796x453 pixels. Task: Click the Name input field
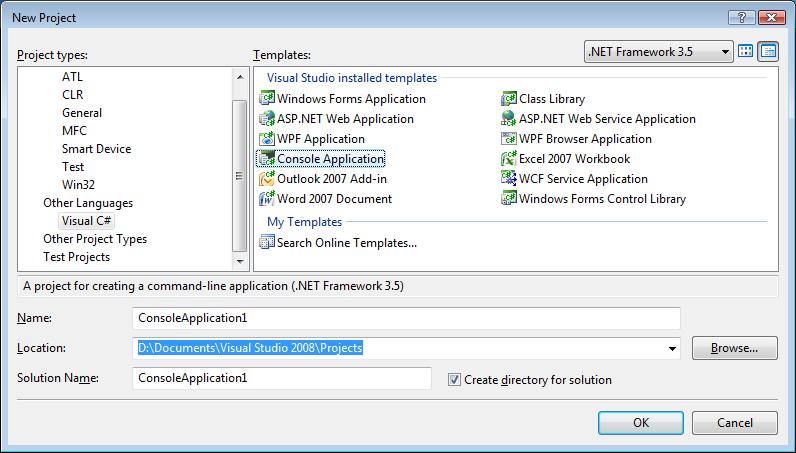[406, 318]
